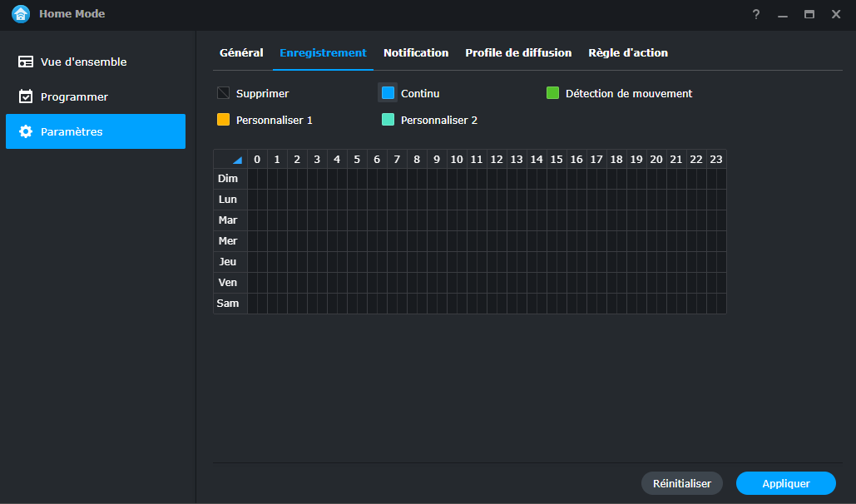Click the Vue d'ensemble overview icon
856x504 pixels.
pos(26,62)
